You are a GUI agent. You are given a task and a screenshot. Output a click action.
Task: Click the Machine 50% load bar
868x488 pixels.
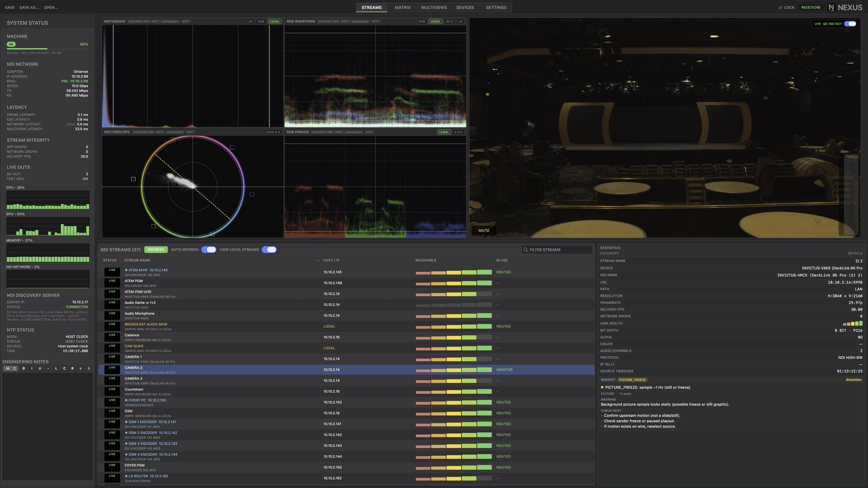[x=47, y=49]
